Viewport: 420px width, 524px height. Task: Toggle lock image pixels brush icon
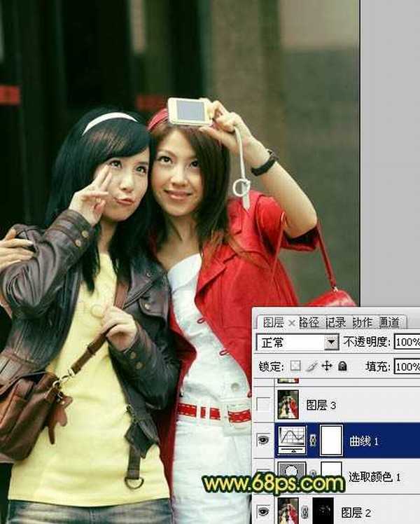pyautogui.click(x=311, y=366)
